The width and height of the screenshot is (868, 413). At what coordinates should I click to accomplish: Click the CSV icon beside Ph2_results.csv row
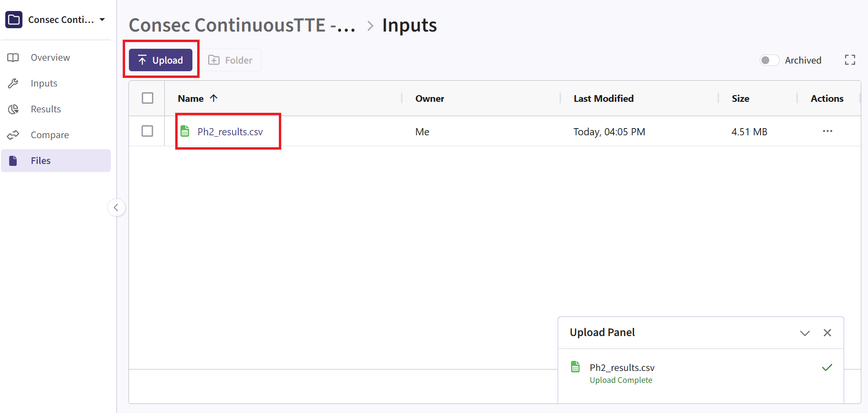[185, 131]
